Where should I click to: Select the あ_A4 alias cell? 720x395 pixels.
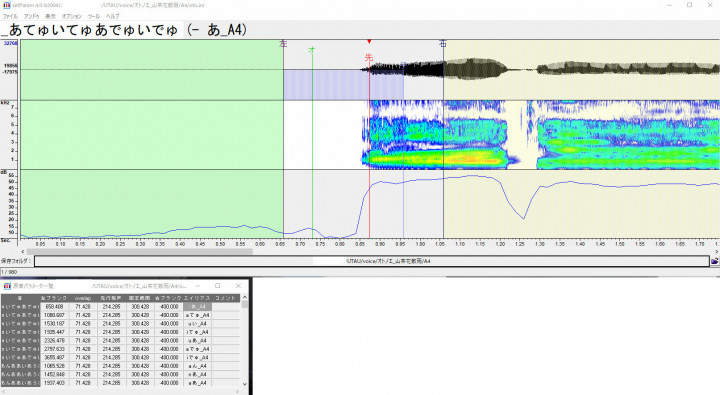[x=198, y=306]
